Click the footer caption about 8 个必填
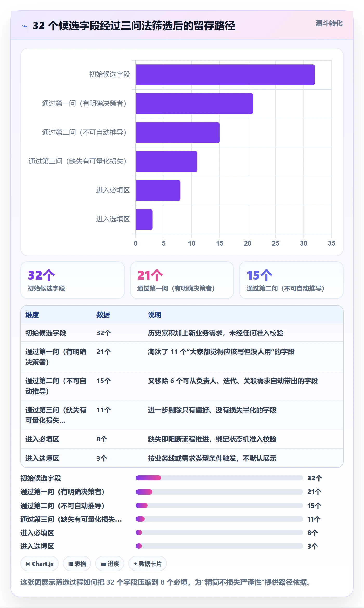364x608 pixels. 166,582
